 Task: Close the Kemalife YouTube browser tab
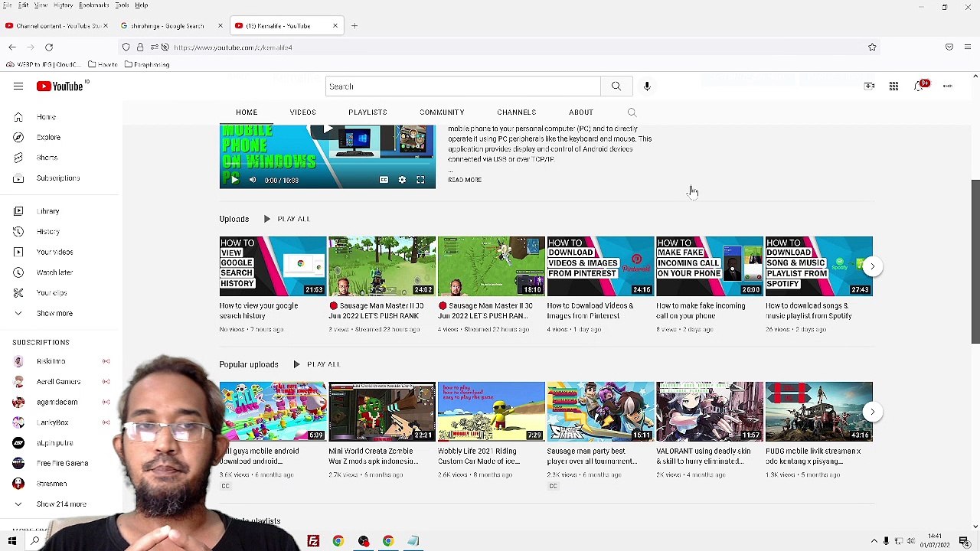click(x=335, y=26)
